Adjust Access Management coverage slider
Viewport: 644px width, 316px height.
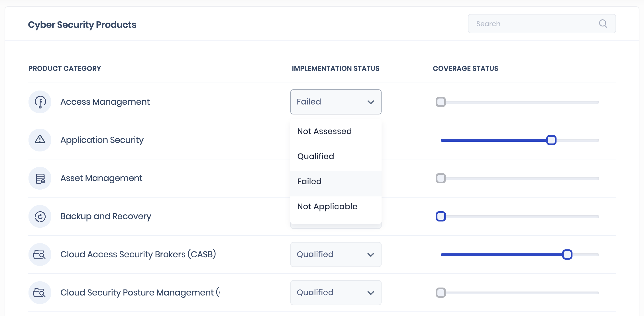click(x=441, y=102)
